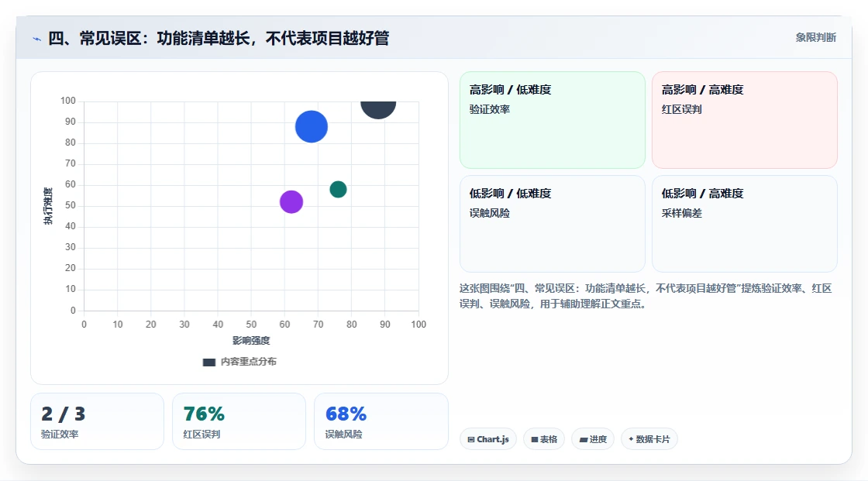Open the 高影响 / 低难度 quadrant card
The height and width of the screenshot is (481, 868).
coord(553,120)
